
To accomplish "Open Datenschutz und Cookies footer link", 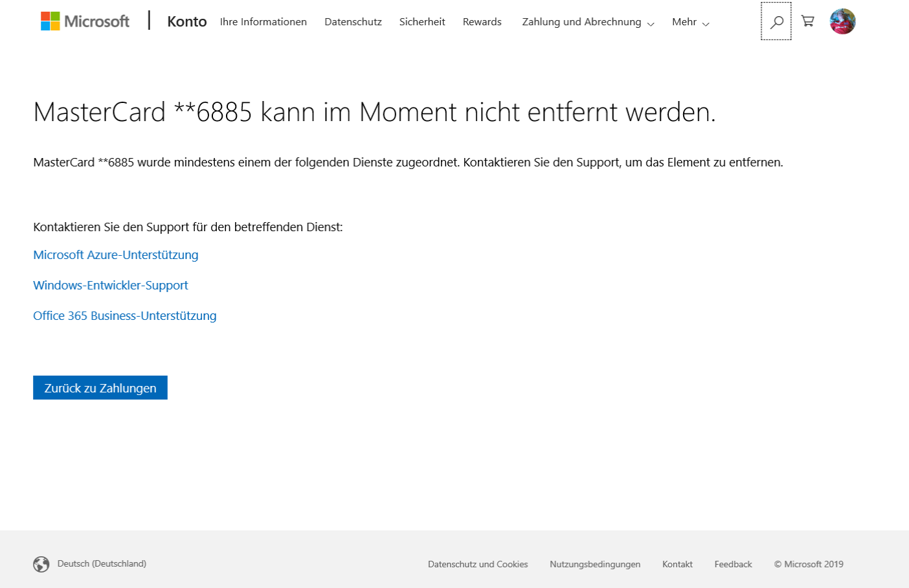I will [478, 565].
